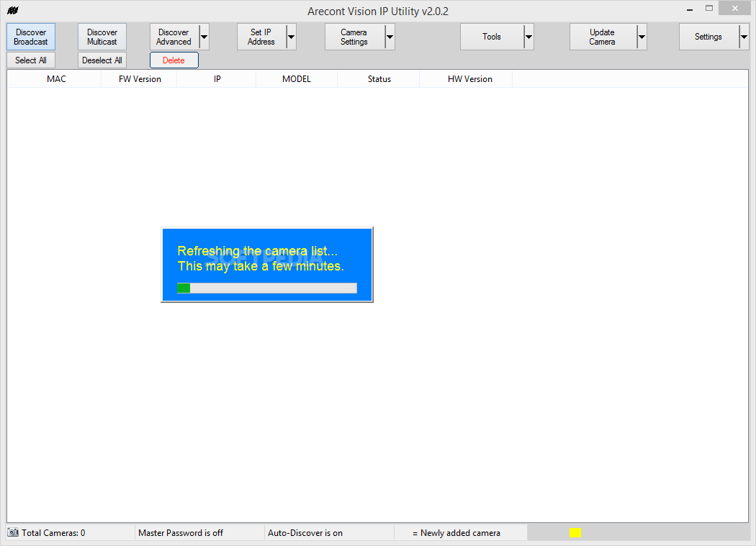
Task: Sort by FW Version column header
Action: tap(140, 79)
